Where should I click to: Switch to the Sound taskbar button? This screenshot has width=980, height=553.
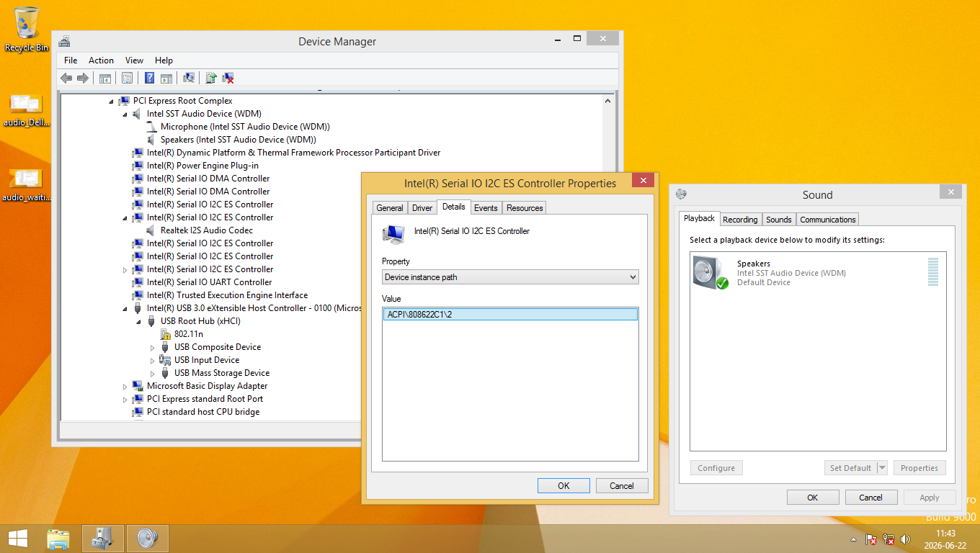point(147,539)
